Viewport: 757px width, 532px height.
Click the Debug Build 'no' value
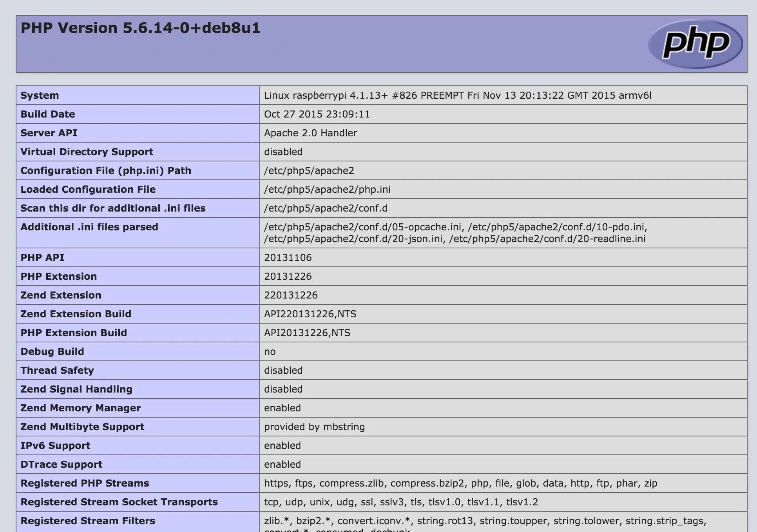coord(270,352)
